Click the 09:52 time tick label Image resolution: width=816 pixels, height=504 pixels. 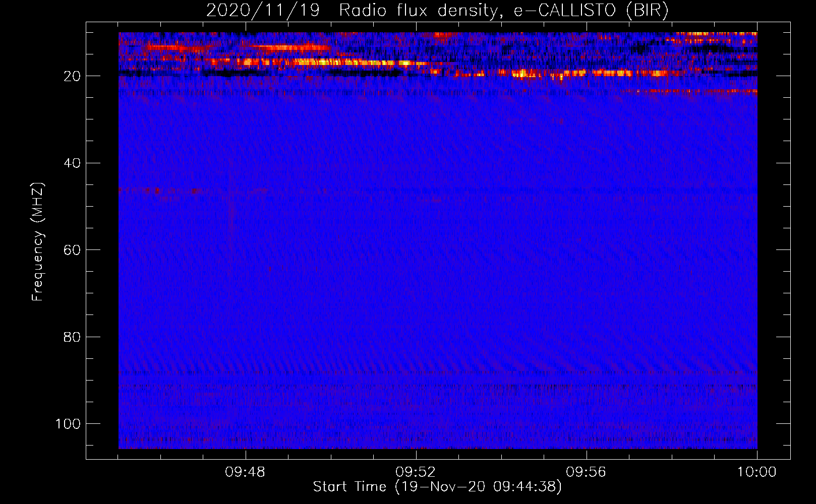416,472
